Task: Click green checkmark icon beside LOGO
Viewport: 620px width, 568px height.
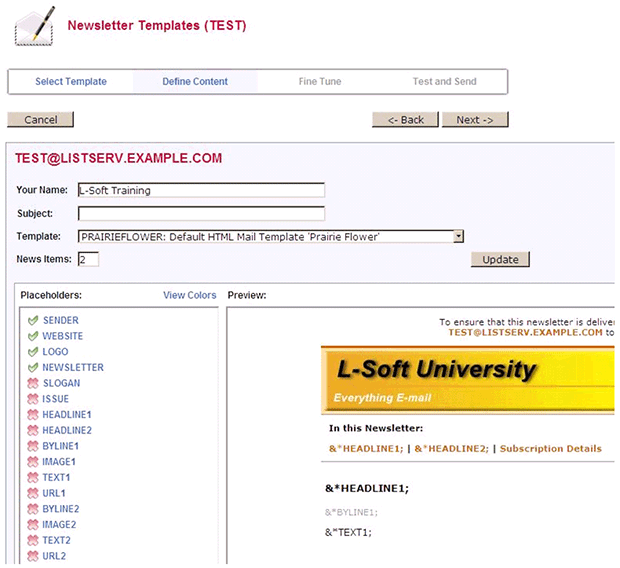Action: [x=33, y=352]
